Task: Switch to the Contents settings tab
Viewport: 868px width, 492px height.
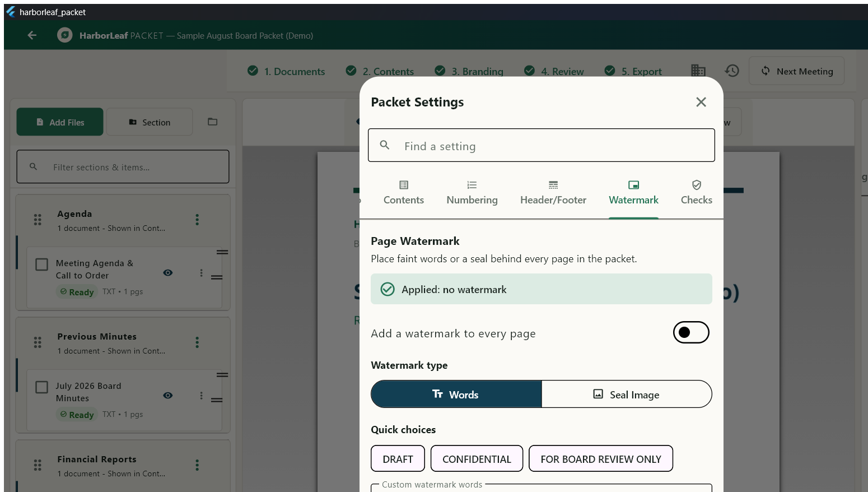Action: [403, 193]
